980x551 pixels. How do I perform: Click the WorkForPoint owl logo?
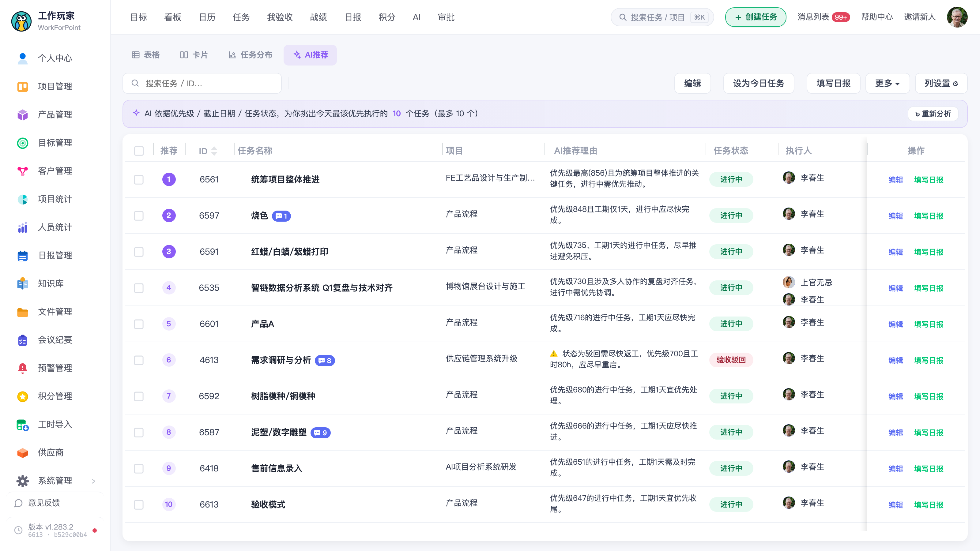pos(21,21)
